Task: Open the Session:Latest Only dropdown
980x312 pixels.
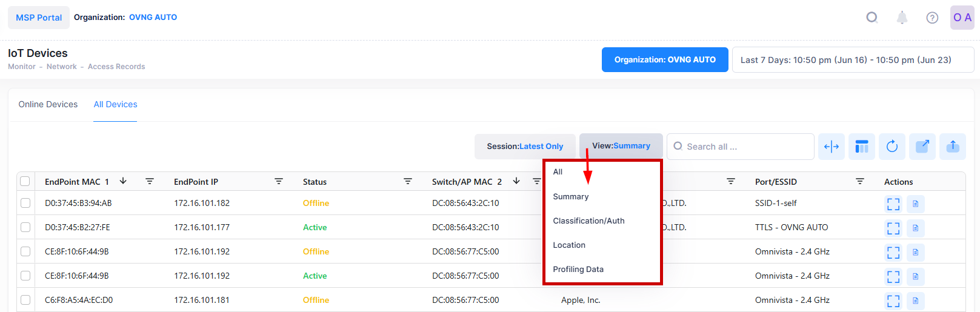Action: coord(525,147)
